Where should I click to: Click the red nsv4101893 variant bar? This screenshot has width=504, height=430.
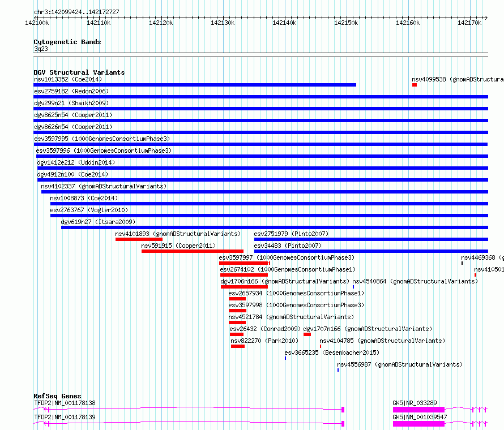139,239
